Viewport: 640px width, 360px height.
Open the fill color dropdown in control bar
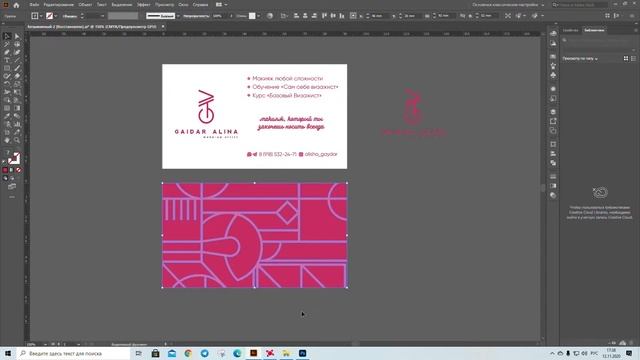coord(41,16)
